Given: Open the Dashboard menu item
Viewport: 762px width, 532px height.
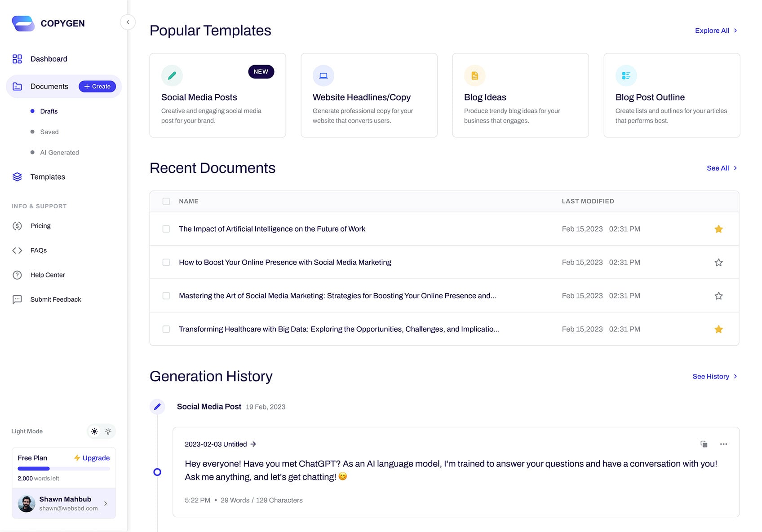Looking at the screenshot, I should [x=49, y=59].
